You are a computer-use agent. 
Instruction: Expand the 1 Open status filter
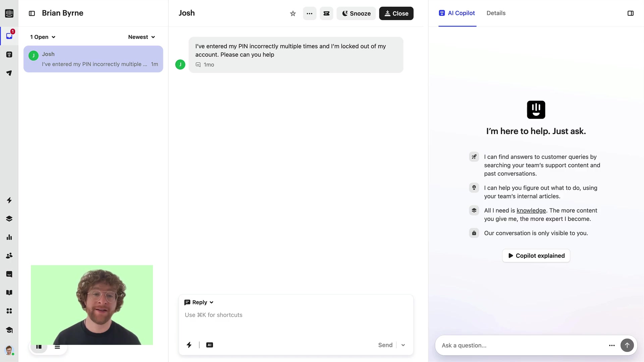tap(43, 37)
